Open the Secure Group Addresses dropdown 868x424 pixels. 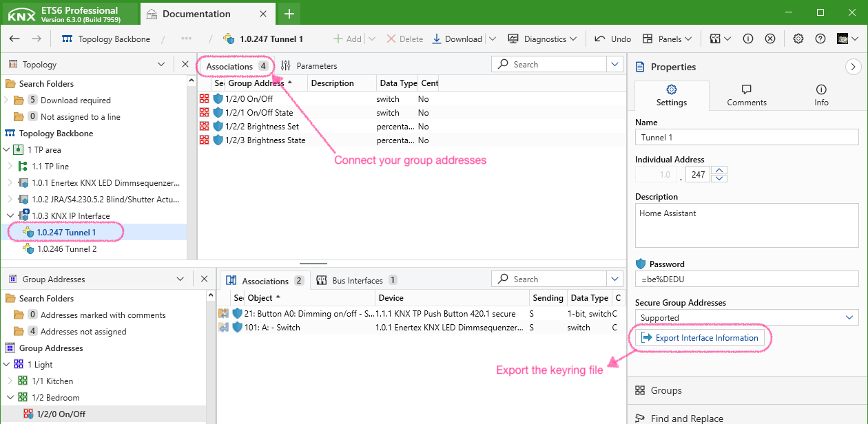[849, 317]
